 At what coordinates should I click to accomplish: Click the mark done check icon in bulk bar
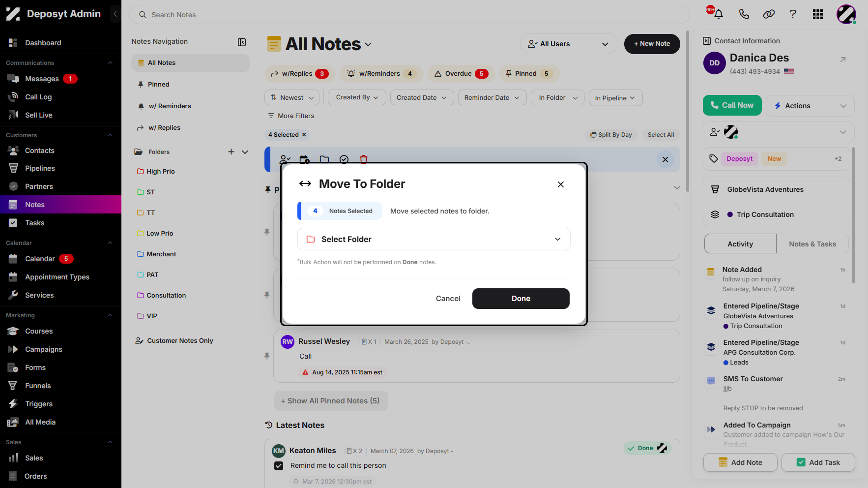(x=344, y=159)
